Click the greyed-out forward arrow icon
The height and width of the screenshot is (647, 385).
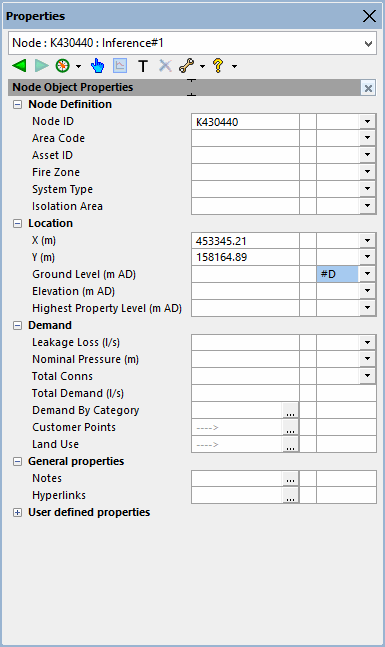pos(41,66)
